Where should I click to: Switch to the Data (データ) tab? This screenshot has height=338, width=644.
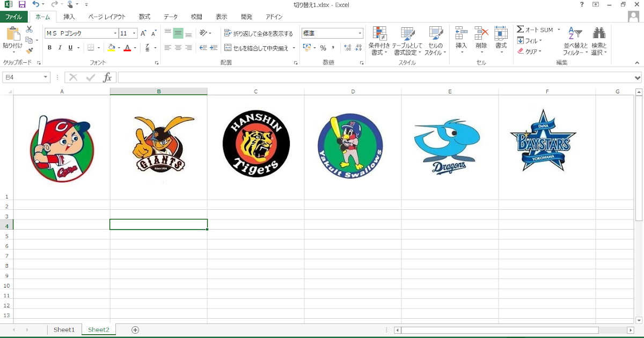(171, 17)
